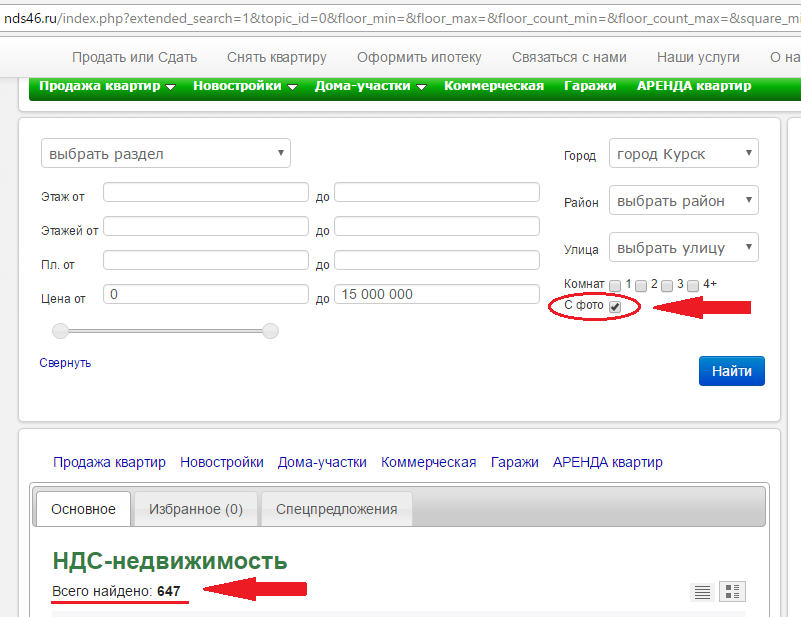Tick the 1 room checkbox

pos(615,286)
